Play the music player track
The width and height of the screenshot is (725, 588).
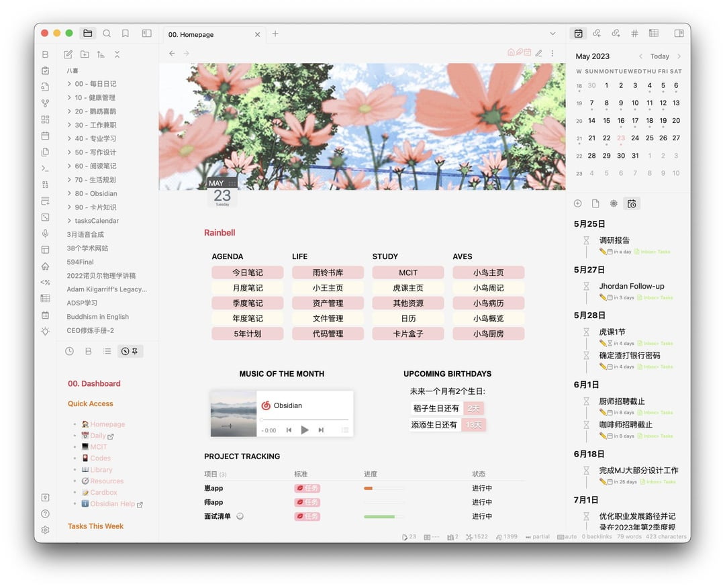[x=305, y=430]
